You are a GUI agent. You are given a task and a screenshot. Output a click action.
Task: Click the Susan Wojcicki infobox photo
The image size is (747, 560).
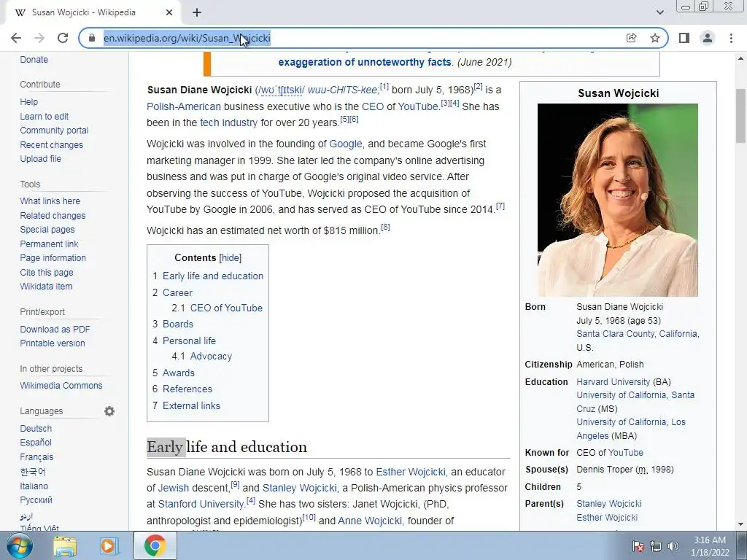pyautogui.click(x=618, y=200)
